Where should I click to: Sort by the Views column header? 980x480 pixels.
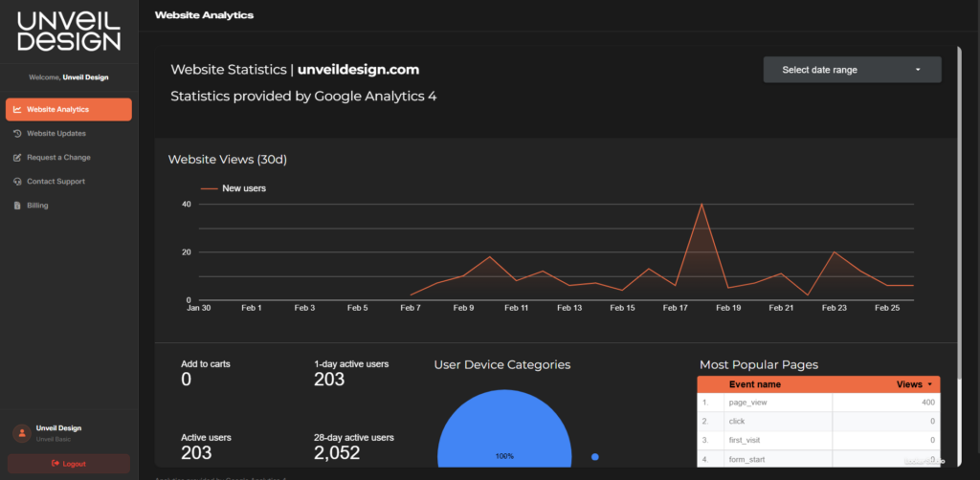pyautogui.click(x=914, y=384)
